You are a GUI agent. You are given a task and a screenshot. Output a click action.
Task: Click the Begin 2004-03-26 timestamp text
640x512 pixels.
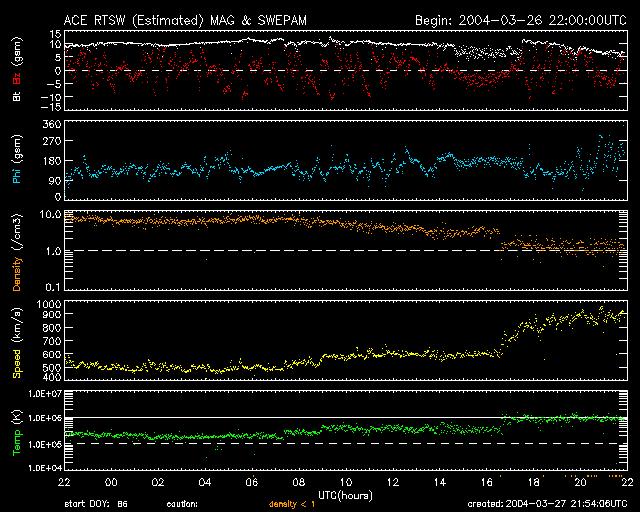coord(520,19)
